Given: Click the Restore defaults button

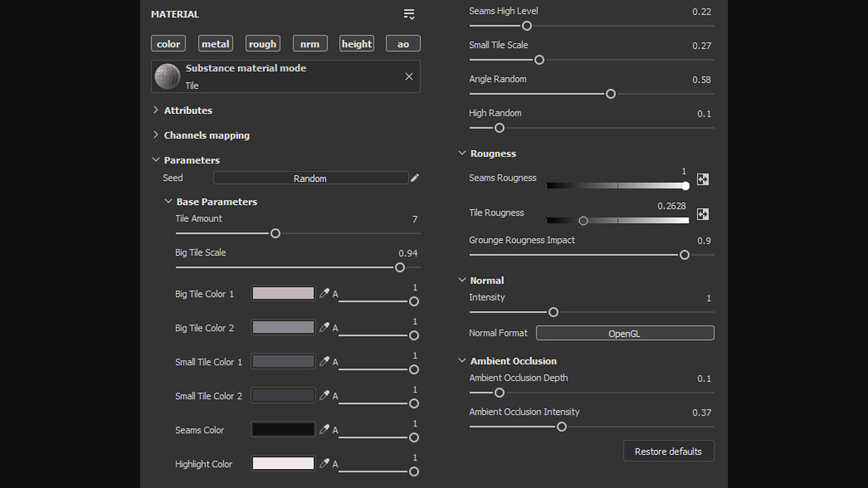Looking at the screenshot, I should tap(668, 451).
